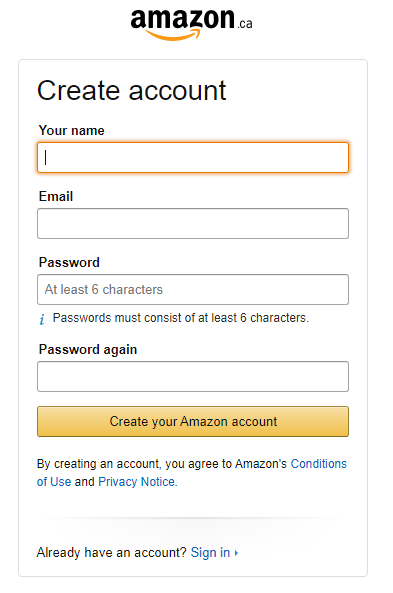Viewport: 393px width, 593px height.
Task: Click the 'Password again' field label
Action: pyautogui.click(x=88, y=349)
